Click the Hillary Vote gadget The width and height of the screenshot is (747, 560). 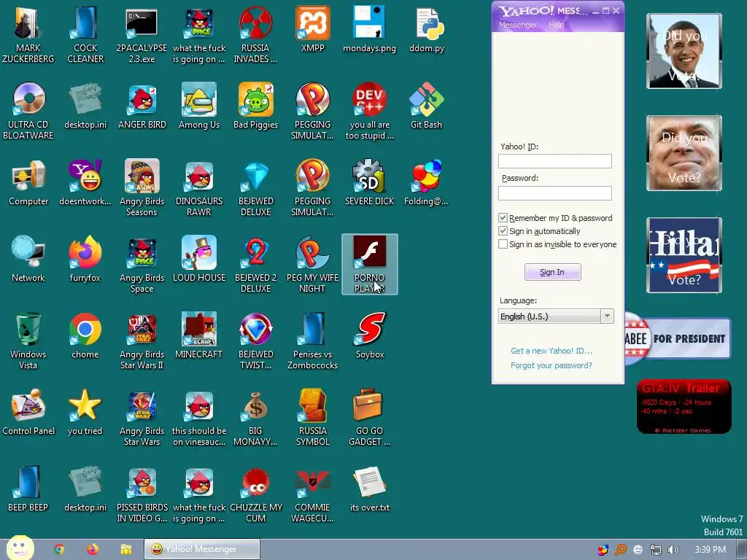(x=684, y=255)
